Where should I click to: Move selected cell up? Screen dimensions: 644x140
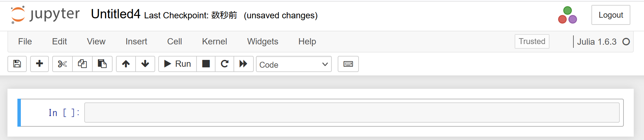coord(126,64)
